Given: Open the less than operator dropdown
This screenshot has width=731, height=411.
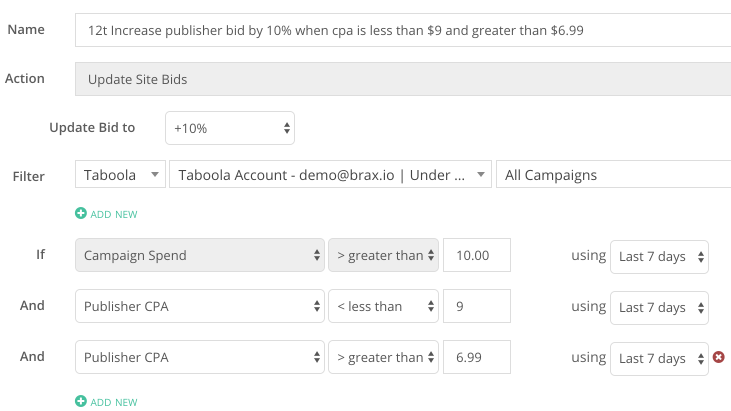Looking at the screenshot, I should coord(383,306).
